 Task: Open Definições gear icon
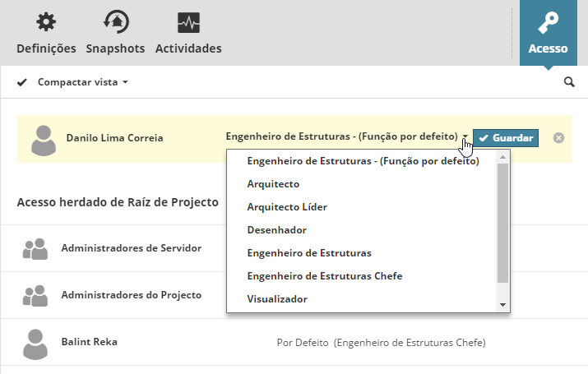tap(46, 22)
